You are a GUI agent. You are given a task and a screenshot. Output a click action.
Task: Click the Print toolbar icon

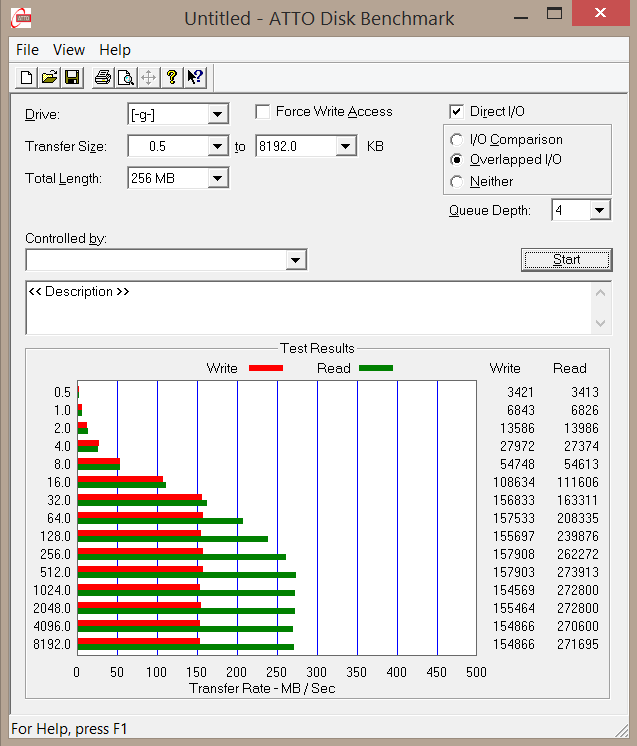(x=102, y=78)
